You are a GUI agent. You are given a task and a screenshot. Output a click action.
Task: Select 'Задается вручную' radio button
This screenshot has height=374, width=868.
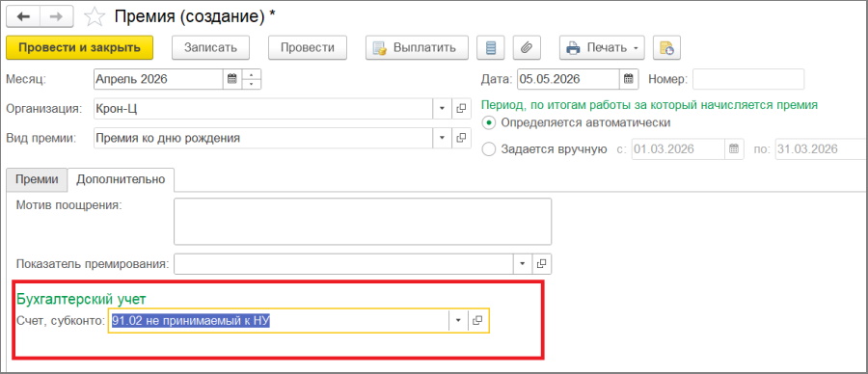489,149
